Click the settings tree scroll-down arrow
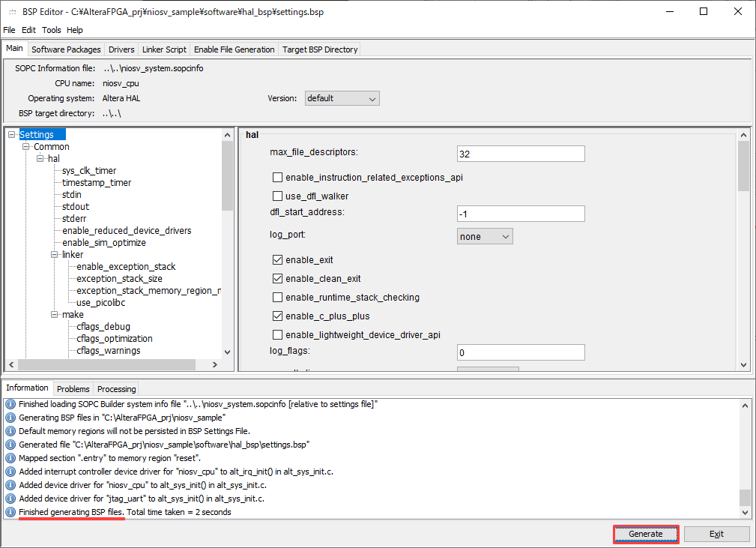Viewport: 756px width, 548px height. pyautogui.click(x=228, y=352)
